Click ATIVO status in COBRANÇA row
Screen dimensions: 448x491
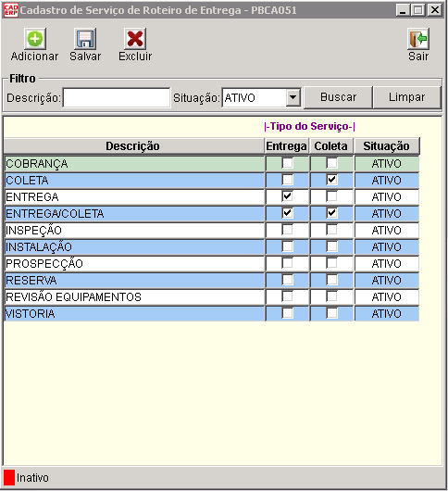pos(387,163)
